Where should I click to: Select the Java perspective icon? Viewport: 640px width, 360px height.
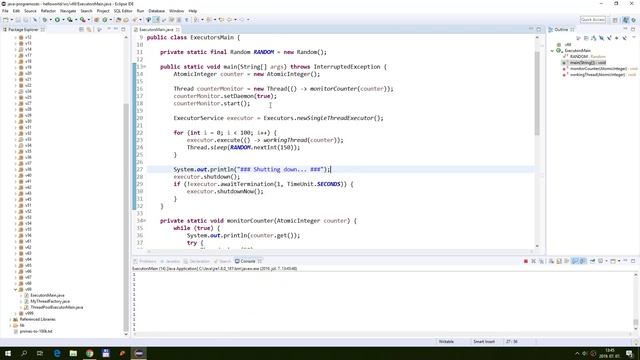pos(626,20)
